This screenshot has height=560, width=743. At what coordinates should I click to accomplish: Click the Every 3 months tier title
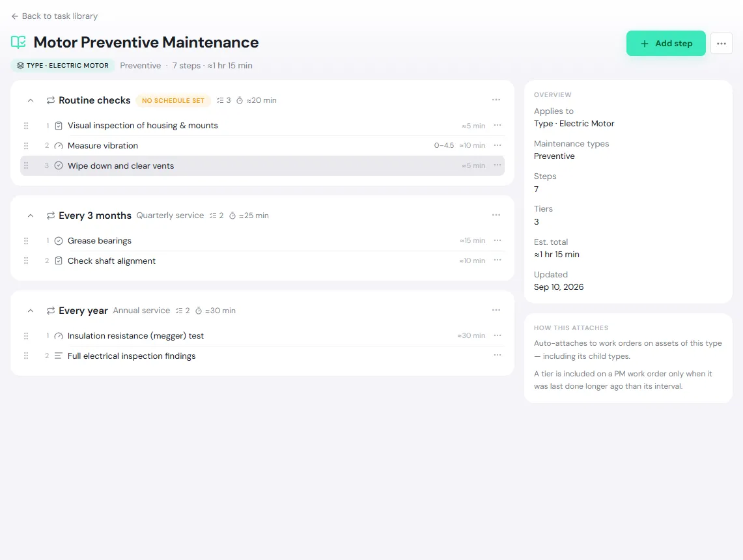coord(95,216)
